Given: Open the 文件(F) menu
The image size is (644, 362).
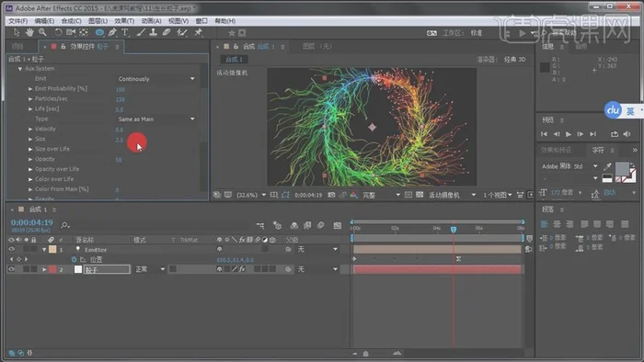Looking at the screenshot, I should (17, 21).
